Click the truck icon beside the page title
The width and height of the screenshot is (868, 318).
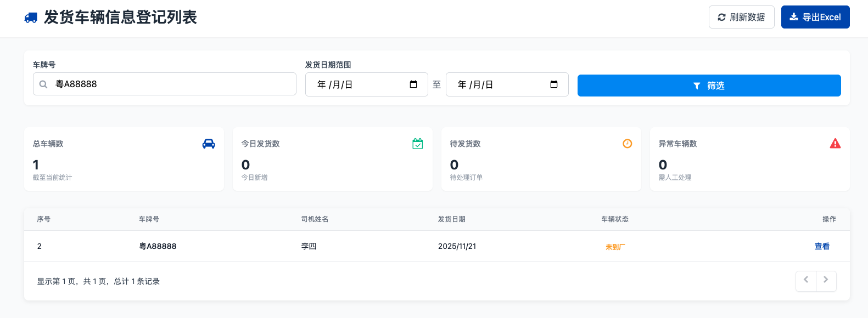31,18
